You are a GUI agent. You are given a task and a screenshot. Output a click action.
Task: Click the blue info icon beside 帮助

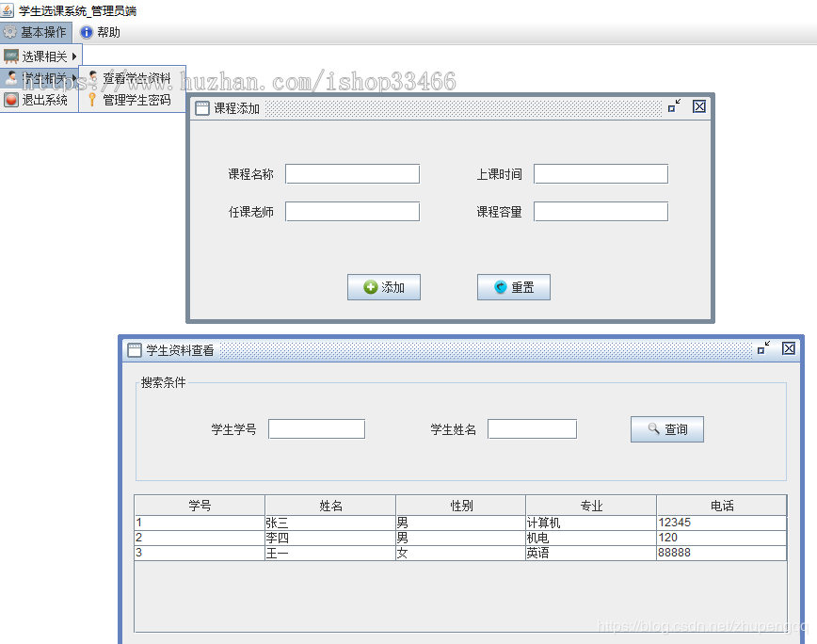[x=87, y=32]
